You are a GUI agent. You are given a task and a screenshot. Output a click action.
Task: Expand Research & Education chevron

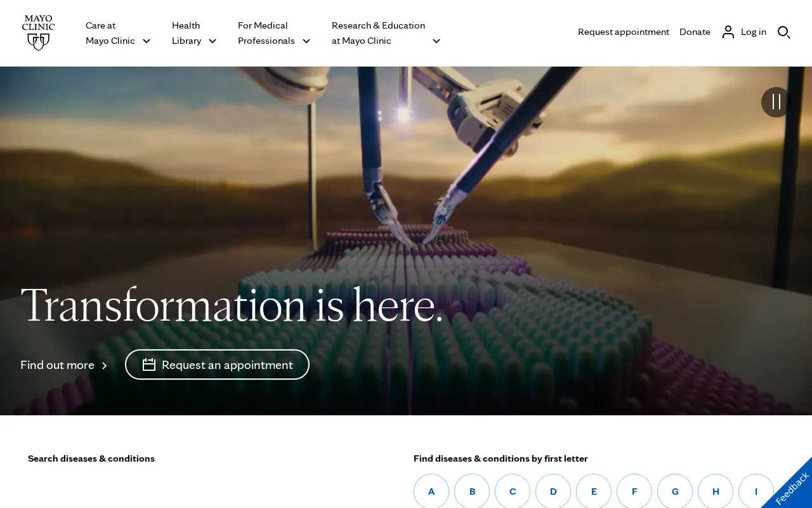[436, 41]
